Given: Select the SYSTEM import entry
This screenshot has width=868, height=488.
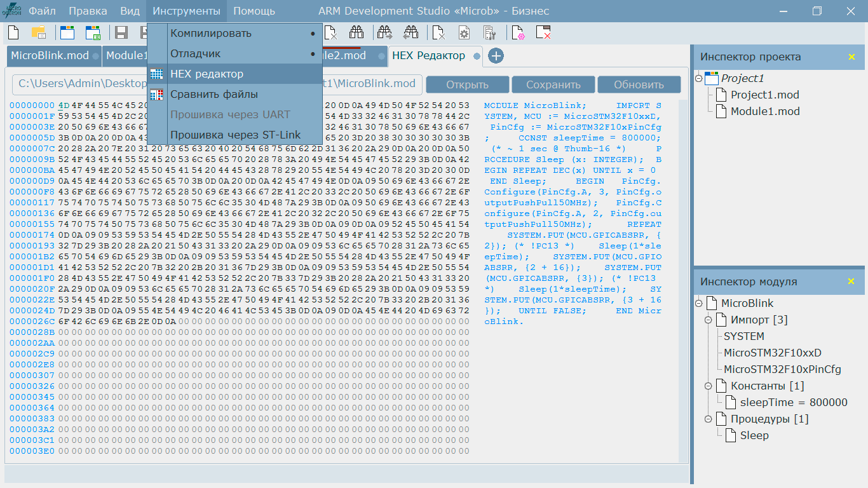Looking at the screenshot, I should tap(744, 336).
